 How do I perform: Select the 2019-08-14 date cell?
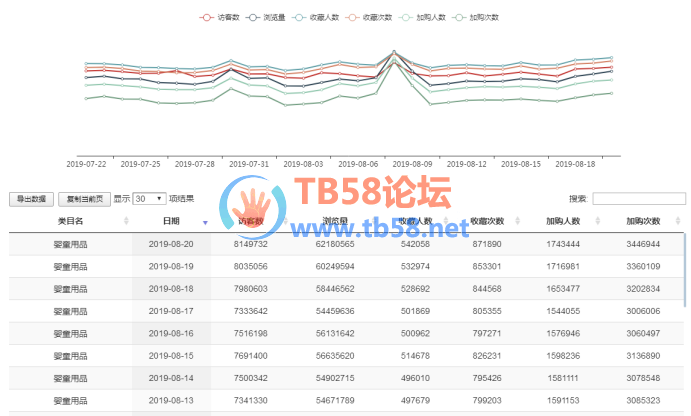[171, 378]
